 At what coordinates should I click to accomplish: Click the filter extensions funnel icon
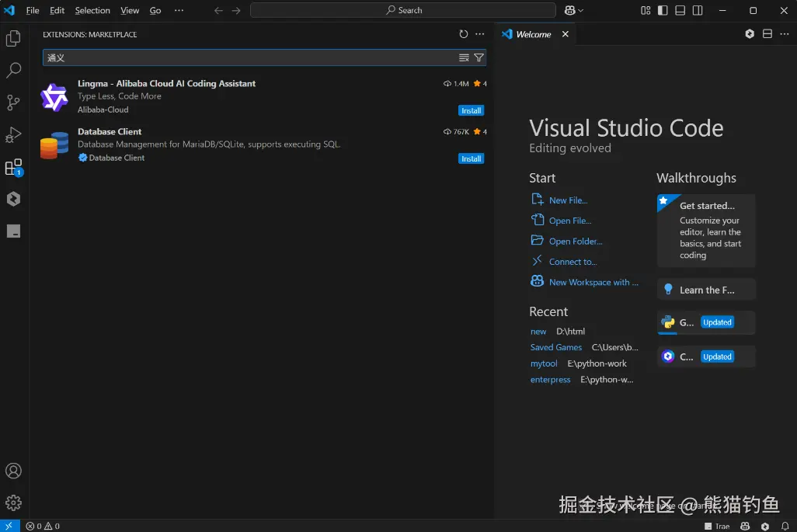pos(479,57)
